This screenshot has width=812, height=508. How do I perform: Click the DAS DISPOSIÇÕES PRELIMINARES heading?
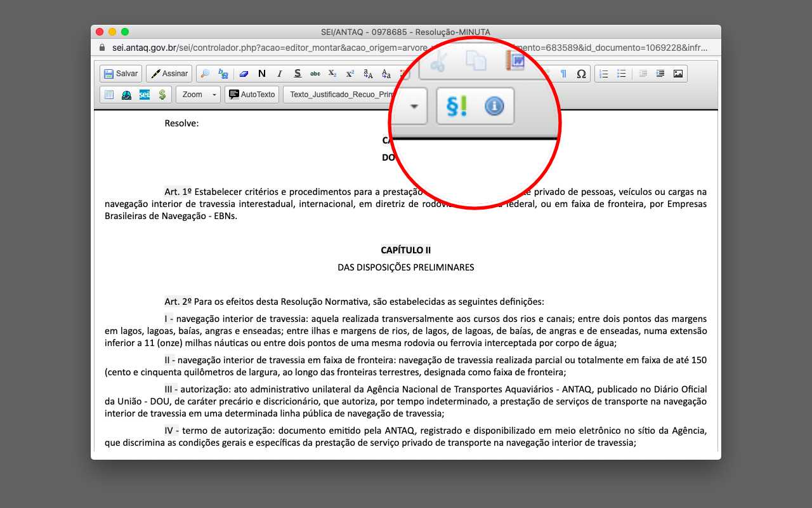point(406,267)
